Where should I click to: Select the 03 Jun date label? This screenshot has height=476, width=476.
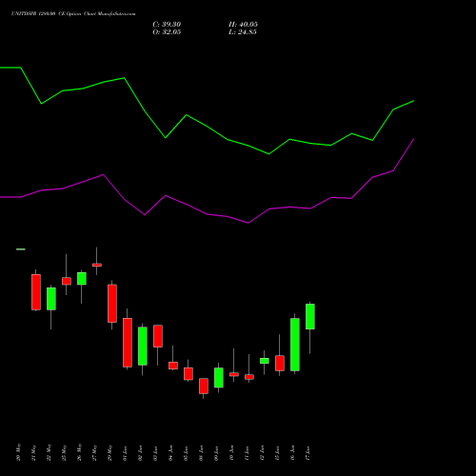pos(155,453)
